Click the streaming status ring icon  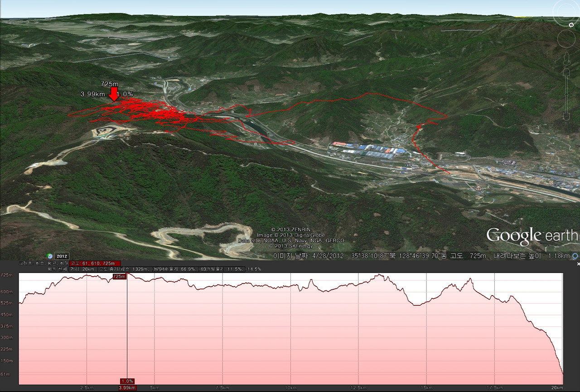click(575, 256)
